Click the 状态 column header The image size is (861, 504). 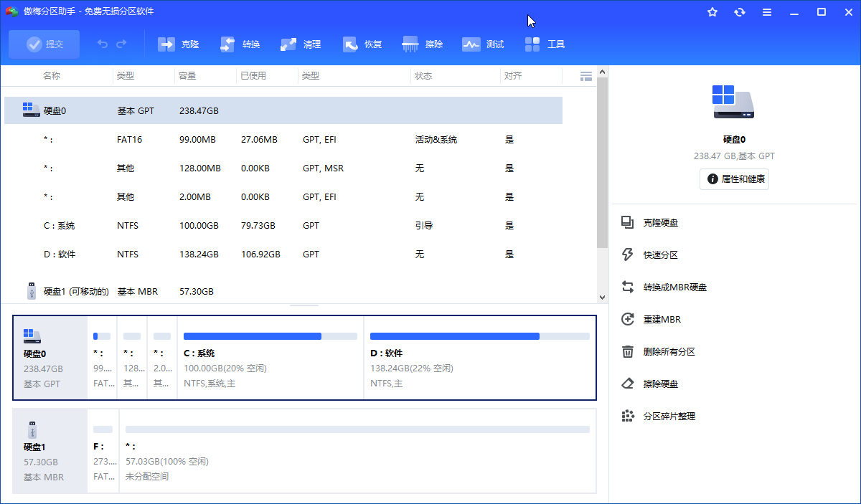pos(423,76)
